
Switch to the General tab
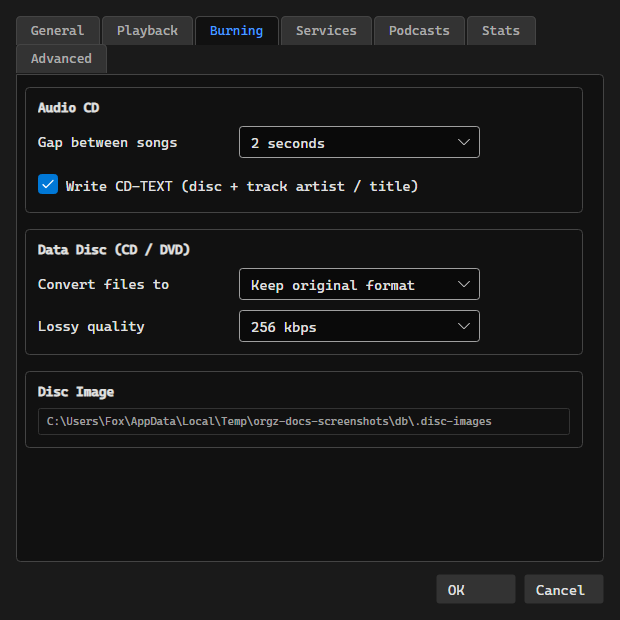coord(58,30)
